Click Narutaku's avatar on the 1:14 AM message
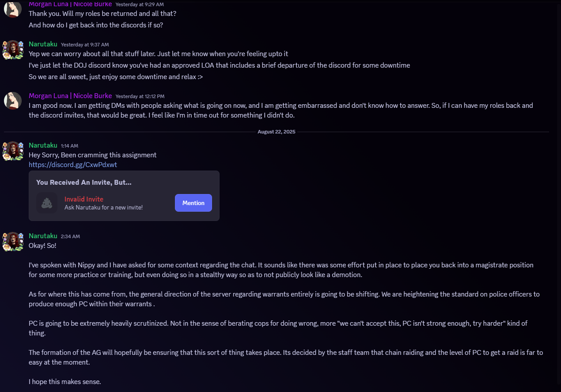This screenshot has width=561, height=392. click(x=13, y=151)
